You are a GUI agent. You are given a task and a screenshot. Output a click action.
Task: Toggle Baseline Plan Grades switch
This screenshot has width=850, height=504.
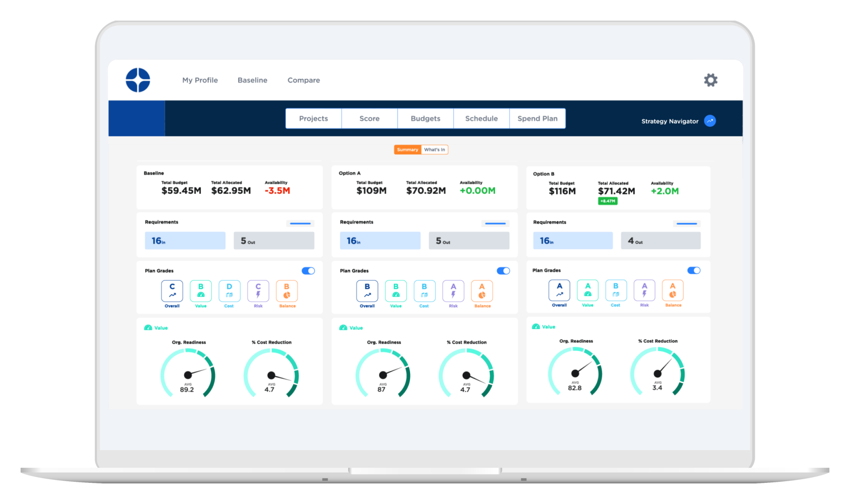point(308,271)
